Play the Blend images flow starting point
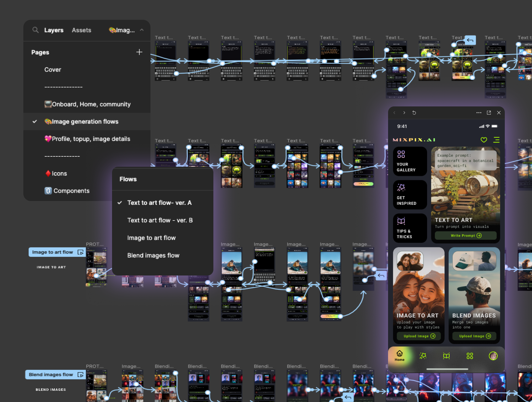This screenshot has width=532, height=402. coord(80,375)
